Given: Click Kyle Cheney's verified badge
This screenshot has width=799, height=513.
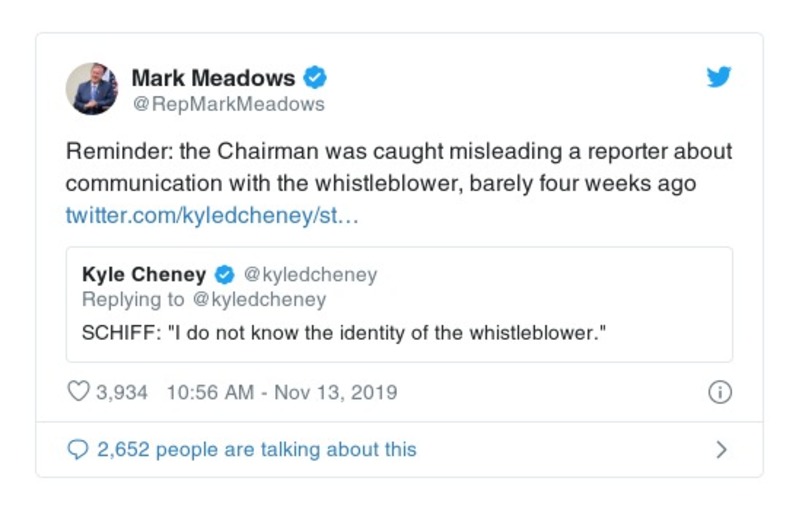Looking at the screenshot, I should click(226, 275).
